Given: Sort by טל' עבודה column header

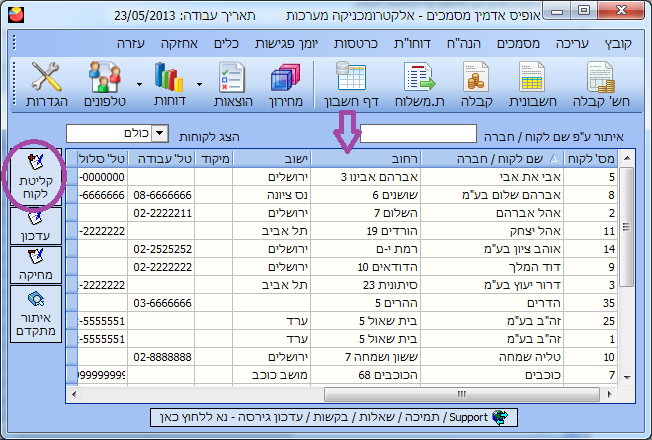Looking at the screenshot, I should 161,158.
